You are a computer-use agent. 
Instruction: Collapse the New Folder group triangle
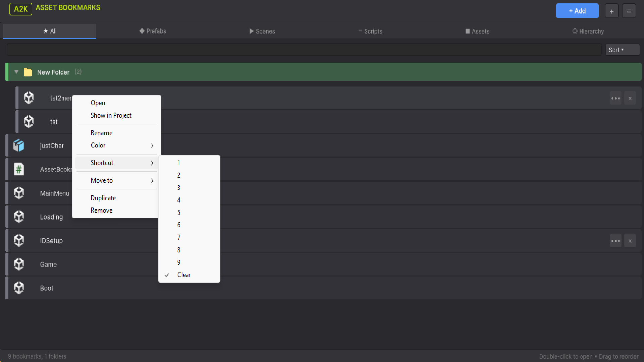tap(16, 72)
